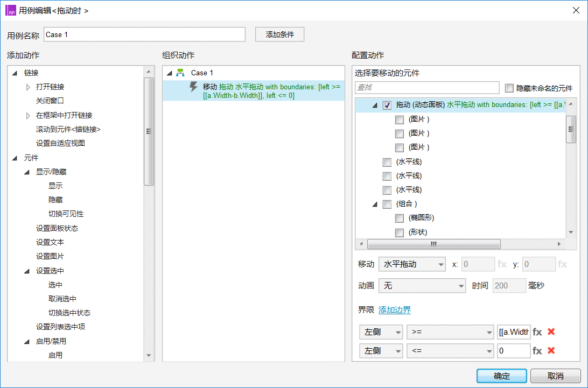Screen dimensions: 588x388
Task: Click the boundary value field containing 0
Action: [x=514, y=351]
